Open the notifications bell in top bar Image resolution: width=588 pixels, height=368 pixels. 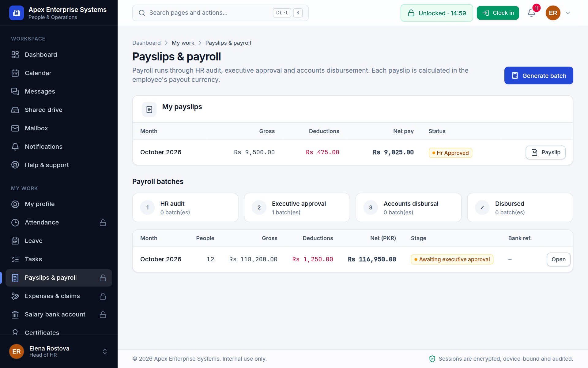531,13
